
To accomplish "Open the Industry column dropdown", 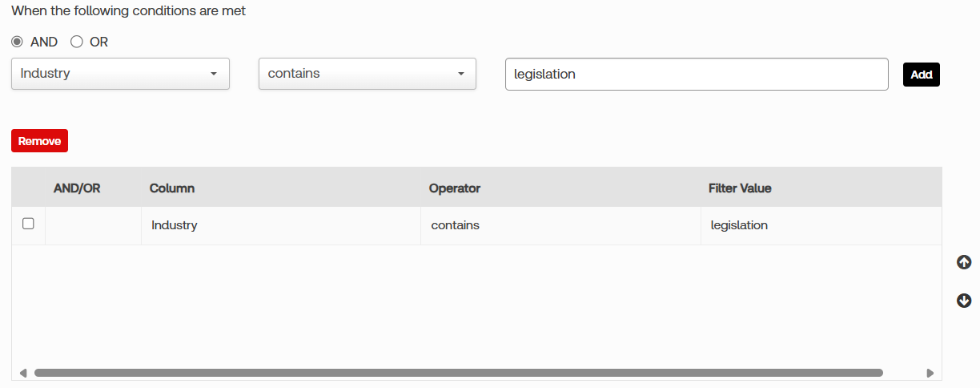I will coord(120,74).
